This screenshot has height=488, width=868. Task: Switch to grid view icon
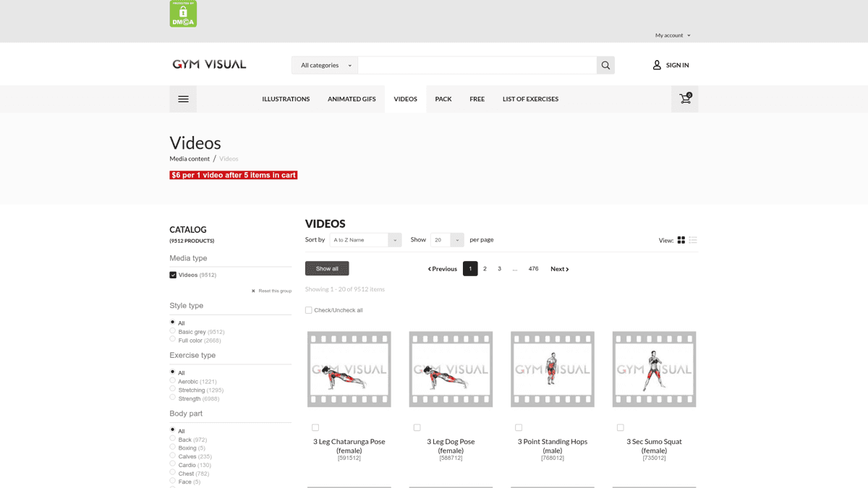681,240
